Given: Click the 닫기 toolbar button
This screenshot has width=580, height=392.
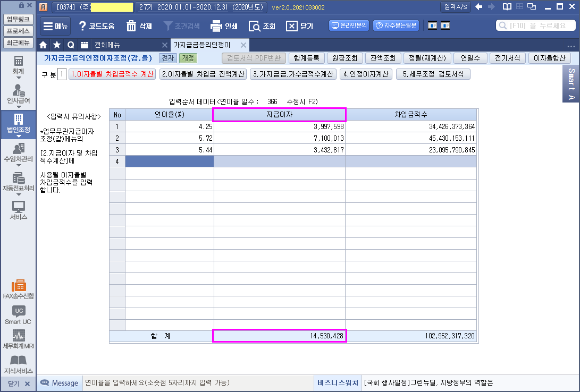Looking at the screenshot, I should 300,26.
